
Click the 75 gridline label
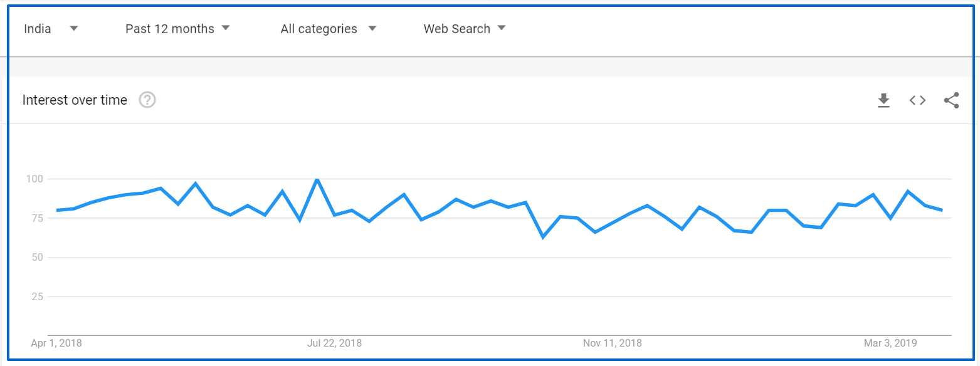(x=38, y=218)
